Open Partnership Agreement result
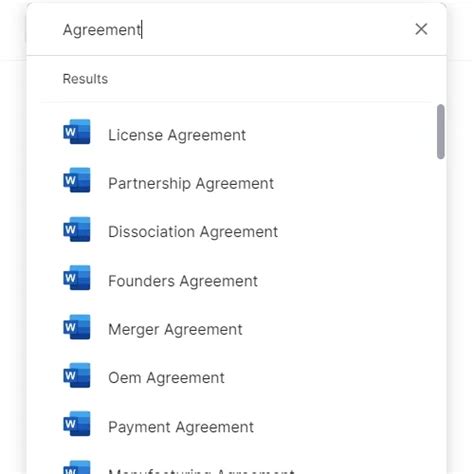 pyautogui.click(x=191, y=184)
